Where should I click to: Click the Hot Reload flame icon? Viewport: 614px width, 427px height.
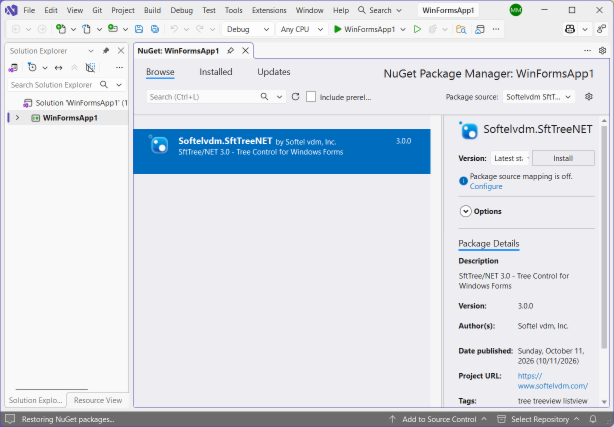click(x=433, y=29)
